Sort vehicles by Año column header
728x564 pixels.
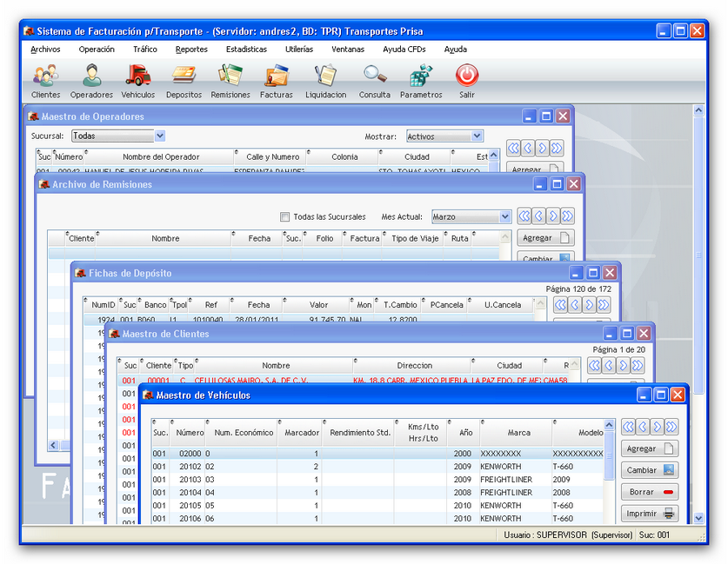click(464, 432)
